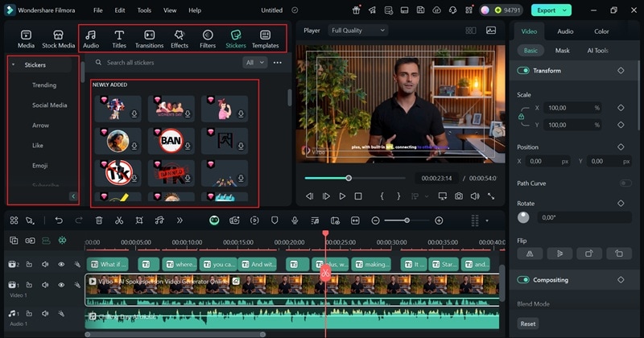The width and height of the screenshot is (644, 338).
Task: Collapse the sticker sidebar with the arrow
Action: tap(73, 196)
